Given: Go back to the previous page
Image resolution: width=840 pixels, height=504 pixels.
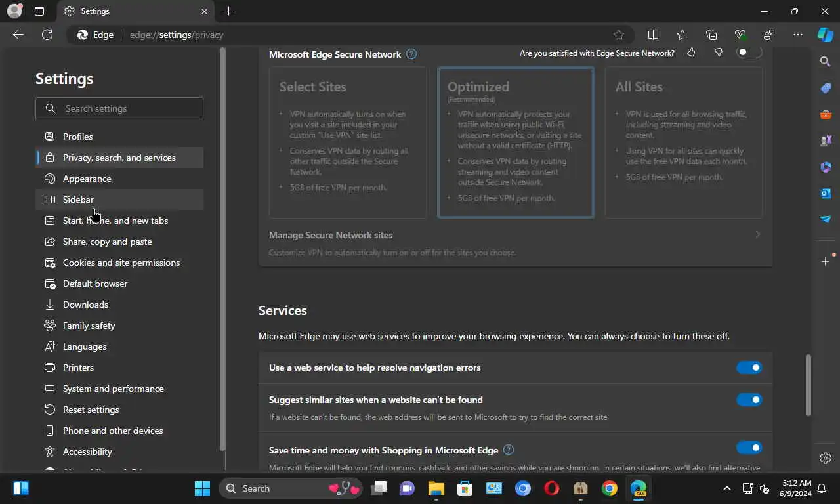Looking at the screenshot, I should point(18,35).
